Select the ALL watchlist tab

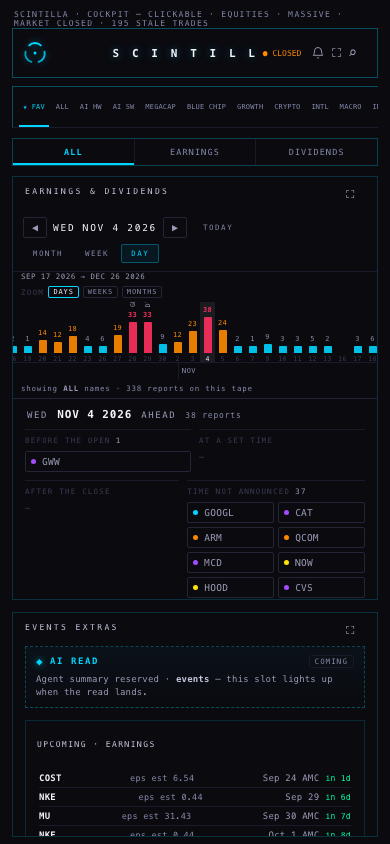click(62, 107)
